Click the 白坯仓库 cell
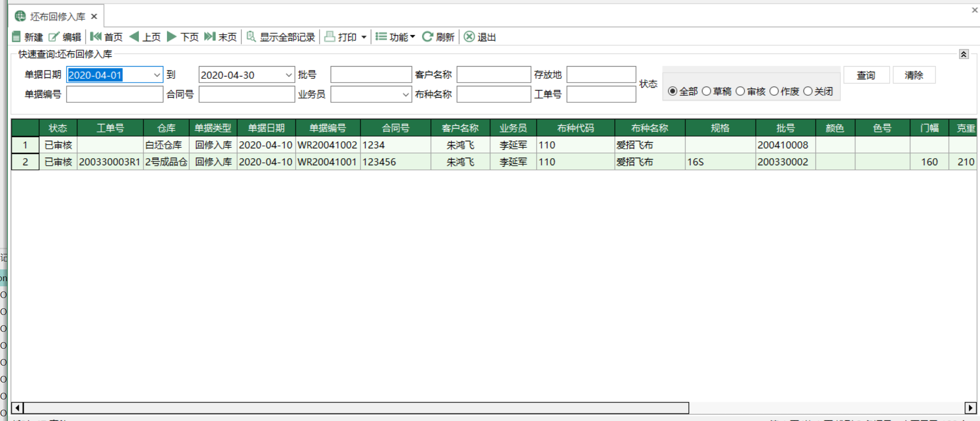The height and width of the screenshot is (421, 980). tap(166, 145)
